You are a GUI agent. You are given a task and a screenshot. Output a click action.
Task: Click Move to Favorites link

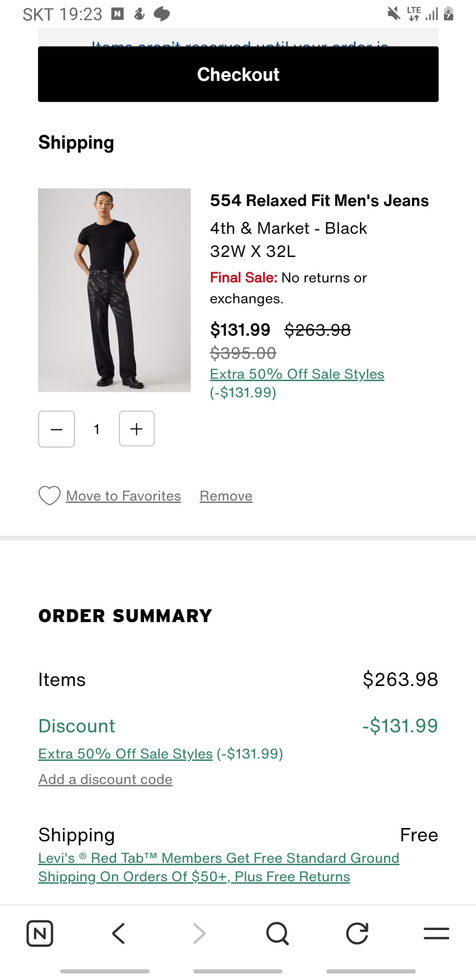click(x=123, y=496)
